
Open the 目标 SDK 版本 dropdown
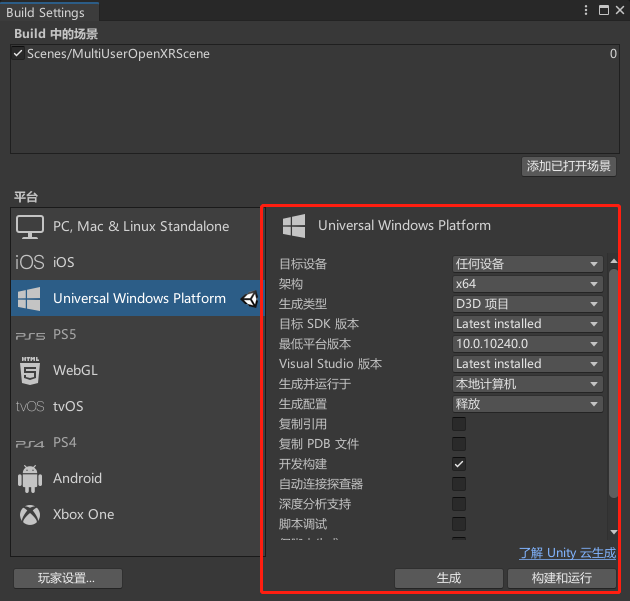click(528, 324)
